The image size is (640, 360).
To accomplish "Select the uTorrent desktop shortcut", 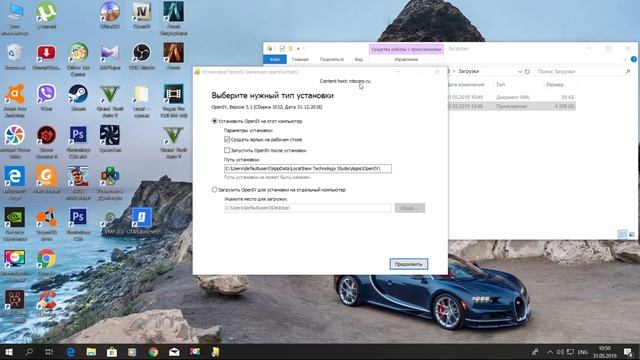I will tap(46, 16).
